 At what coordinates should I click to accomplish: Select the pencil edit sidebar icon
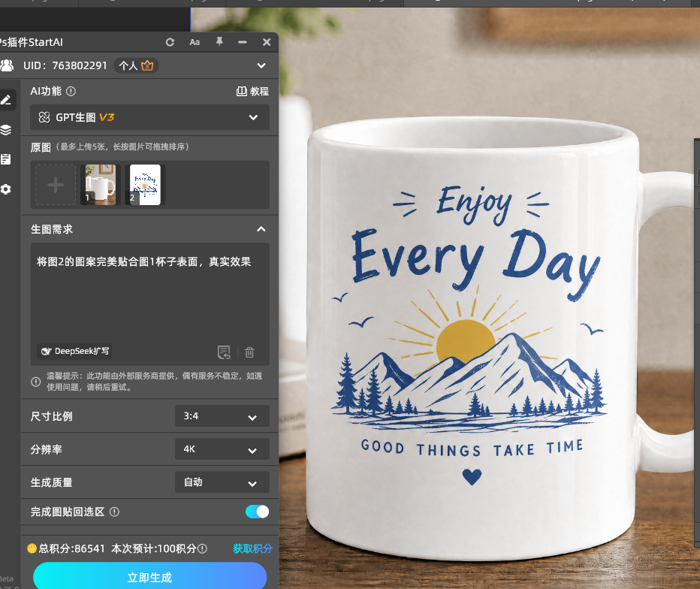(x=6, y=100)
